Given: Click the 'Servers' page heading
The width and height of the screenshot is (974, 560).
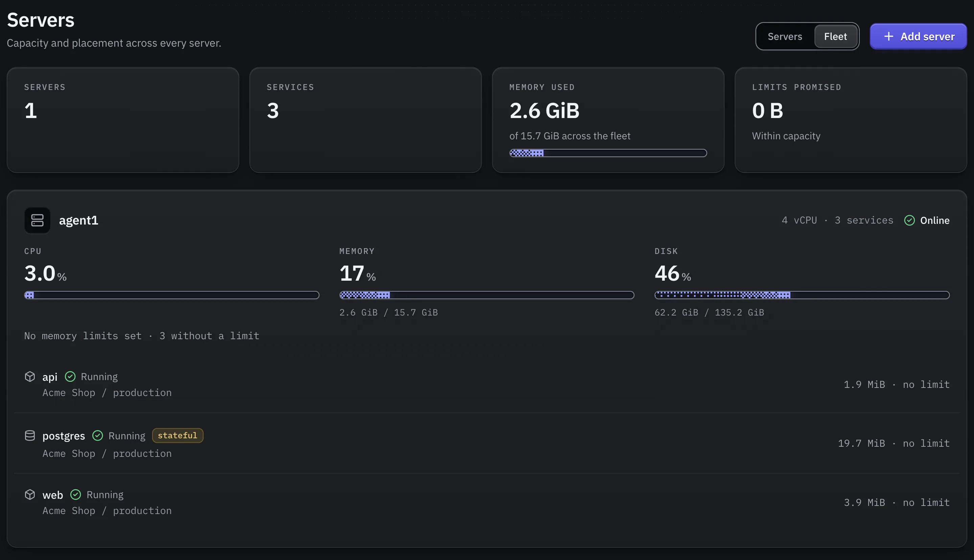Looking at the screenshot, I should (40, 20).
